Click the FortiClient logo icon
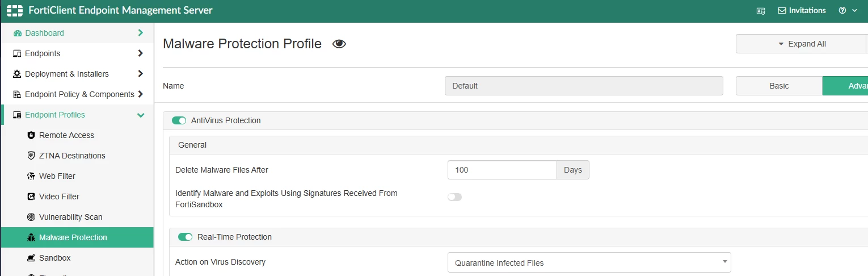This screenshot has width=868, height=276. [15, 10]
